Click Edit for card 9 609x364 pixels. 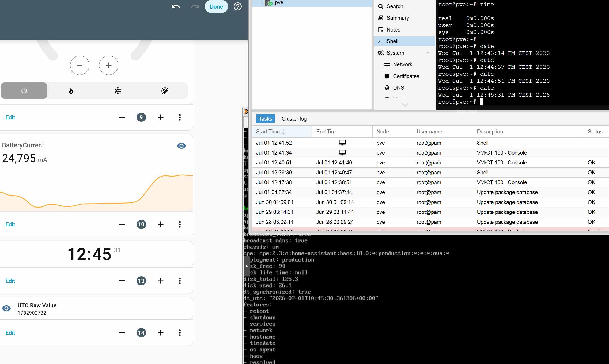[10, 117]
